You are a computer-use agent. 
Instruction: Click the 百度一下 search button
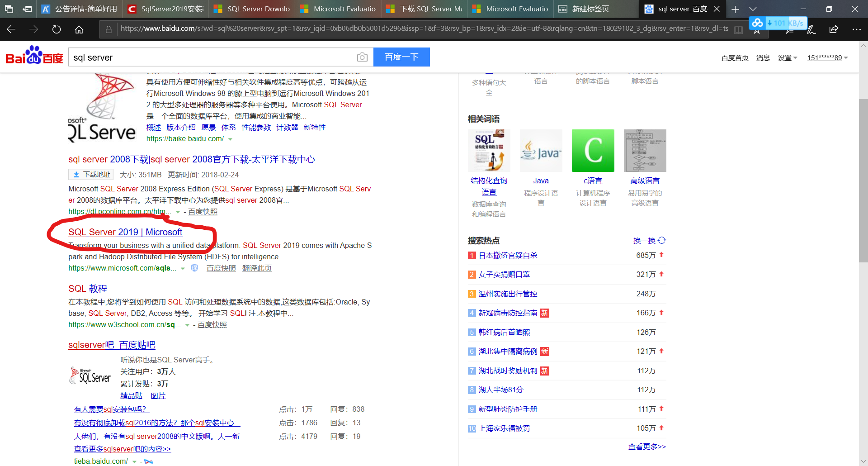click(401, 57)
